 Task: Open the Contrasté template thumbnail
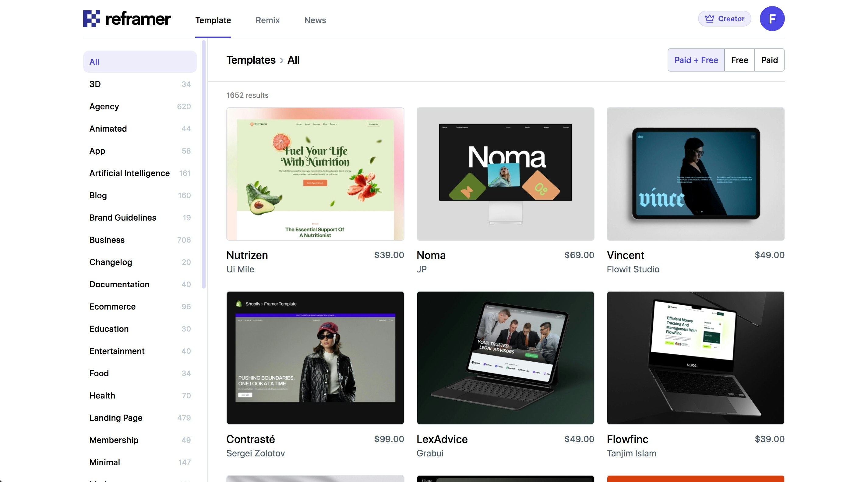pos(315,358)
